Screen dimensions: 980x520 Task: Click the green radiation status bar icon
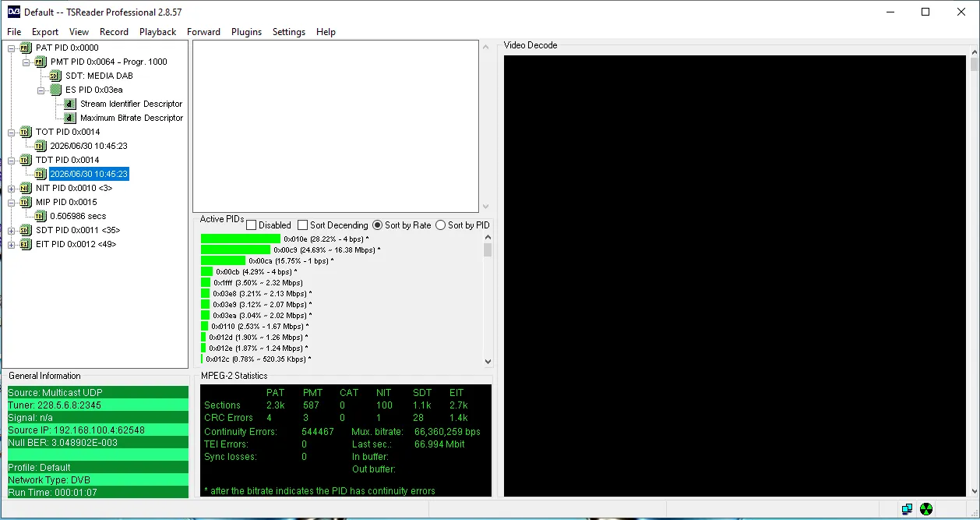point(926,509)
